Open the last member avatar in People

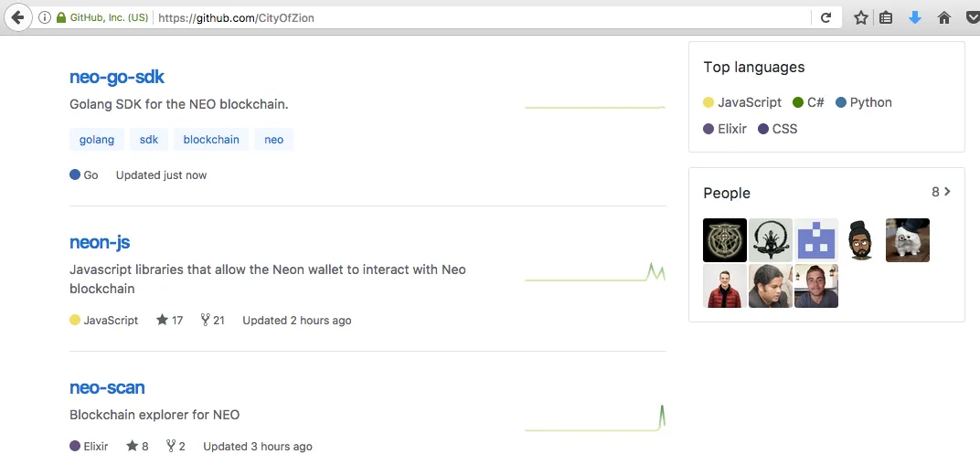click(816, 286)
